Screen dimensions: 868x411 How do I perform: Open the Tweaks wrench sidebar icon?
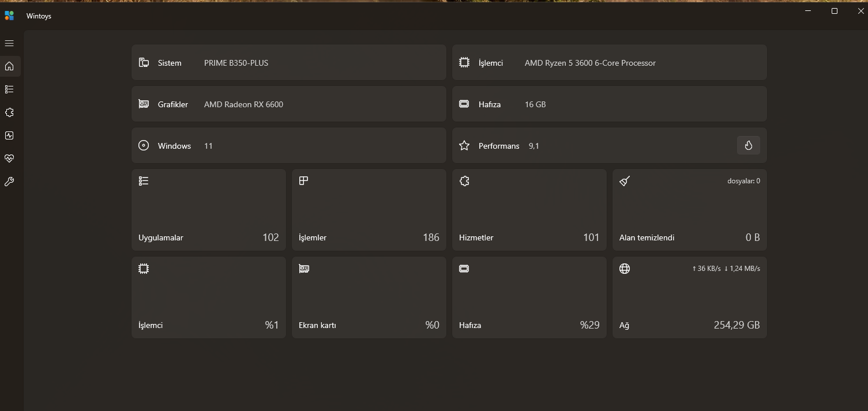click(x=9, y=182)
